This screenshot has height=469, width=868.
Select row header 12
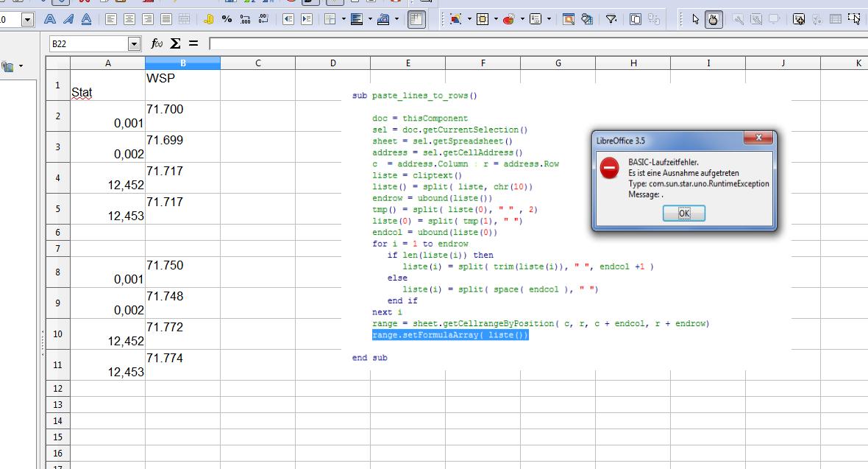pos(57,389)
